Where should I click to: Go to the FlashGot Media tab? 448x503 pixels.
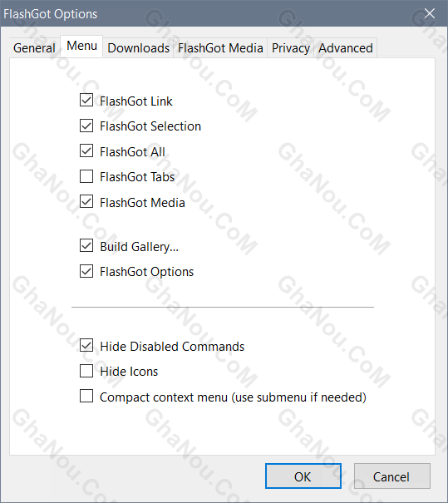[x=220, y=48]
